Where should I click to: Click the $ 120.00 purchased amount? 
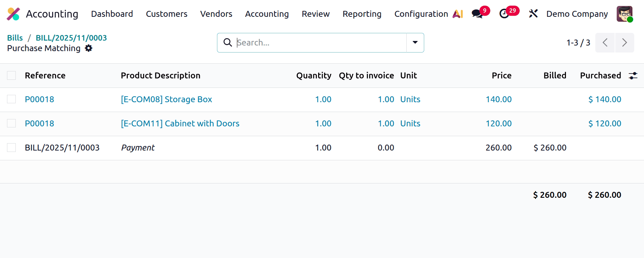(x=605, y=124)
